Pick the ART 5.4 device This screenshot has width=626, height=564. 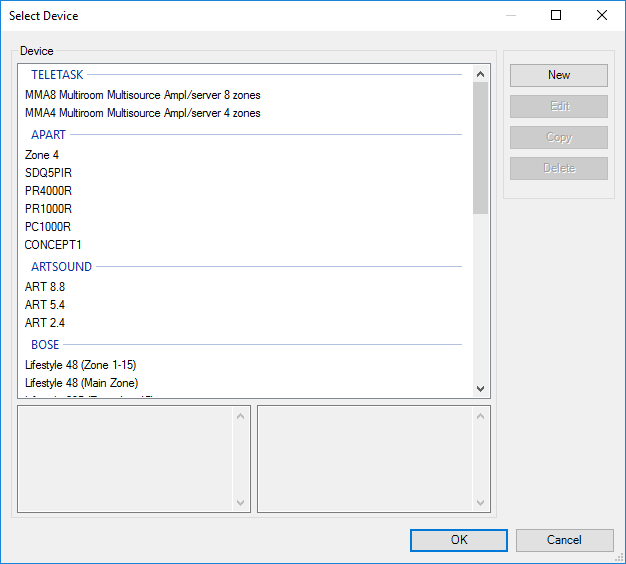click(x=45, y=305)
